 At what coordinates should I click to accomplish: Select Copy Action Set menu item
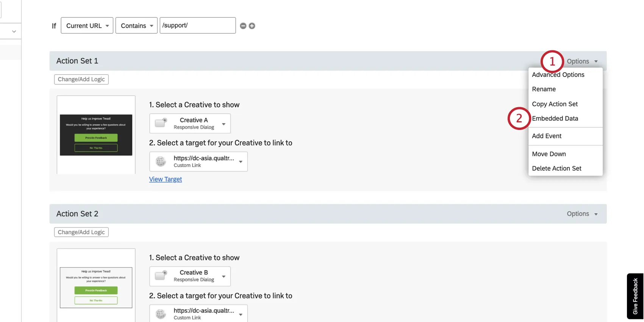[x=555, y=104]
